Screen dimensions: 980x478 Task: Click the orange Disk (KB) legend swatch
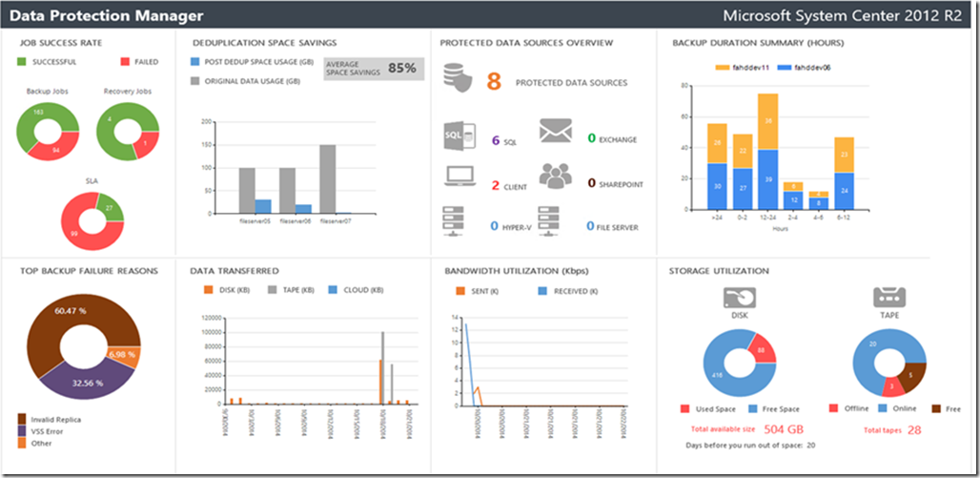click(x=210, y=290)
